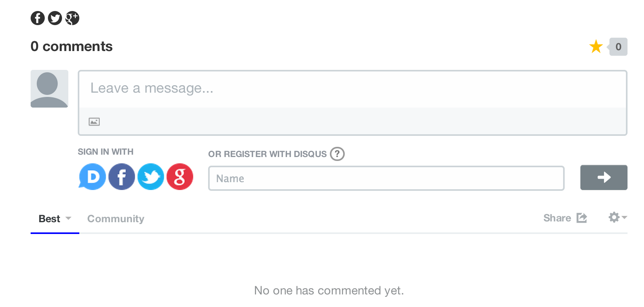Viewport: 644px width, 307px height.
Task: Open the gear settings dropdown
Action: 618,217
